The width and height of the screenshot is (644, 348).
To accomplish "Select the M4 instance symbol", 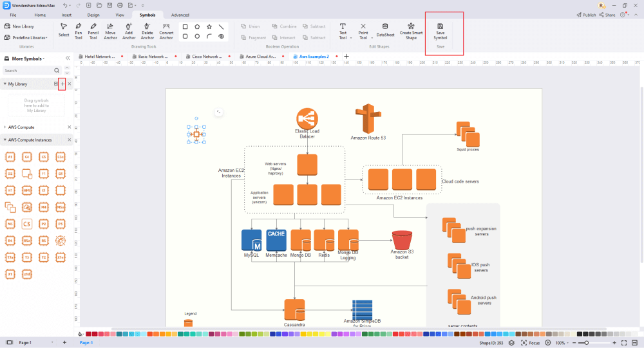I will 44,207.
